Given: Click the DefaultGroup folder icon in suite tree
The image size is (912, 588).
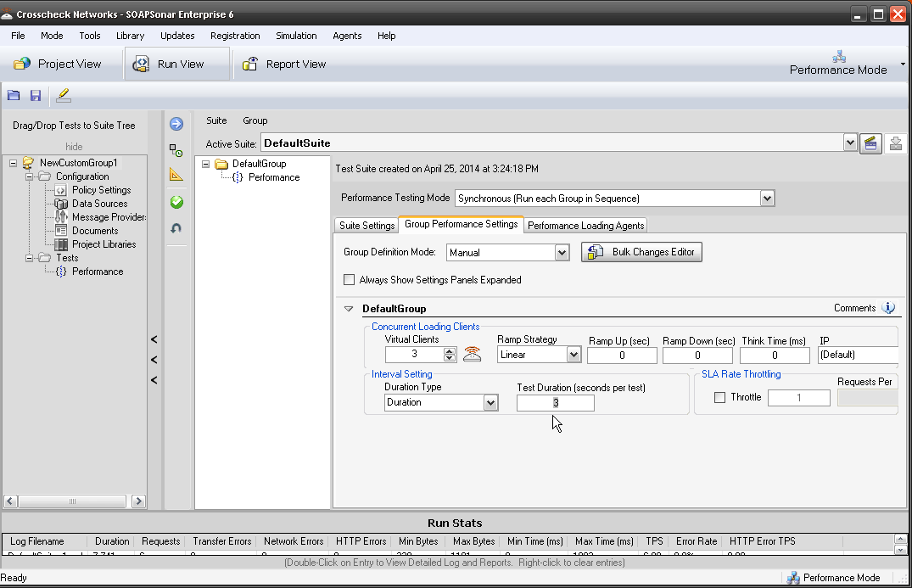Looking at the screenshot, I should 221,164.
